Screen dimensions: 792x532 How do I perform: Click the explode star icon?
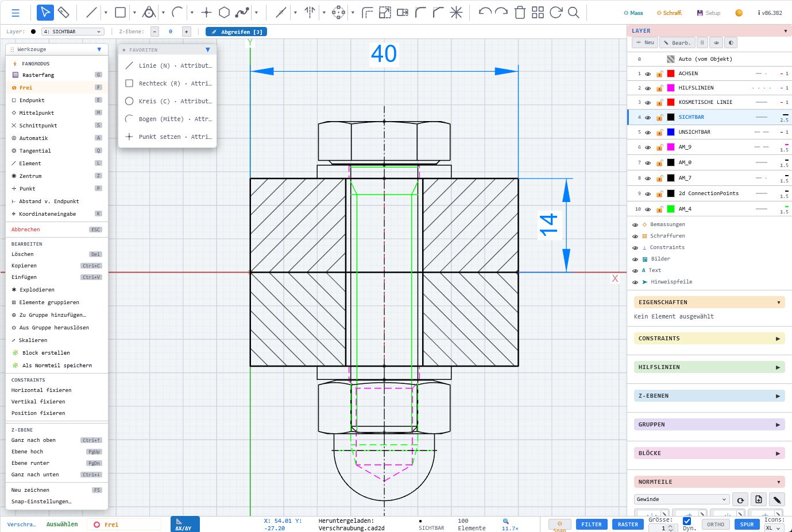[x=456, y=12]
